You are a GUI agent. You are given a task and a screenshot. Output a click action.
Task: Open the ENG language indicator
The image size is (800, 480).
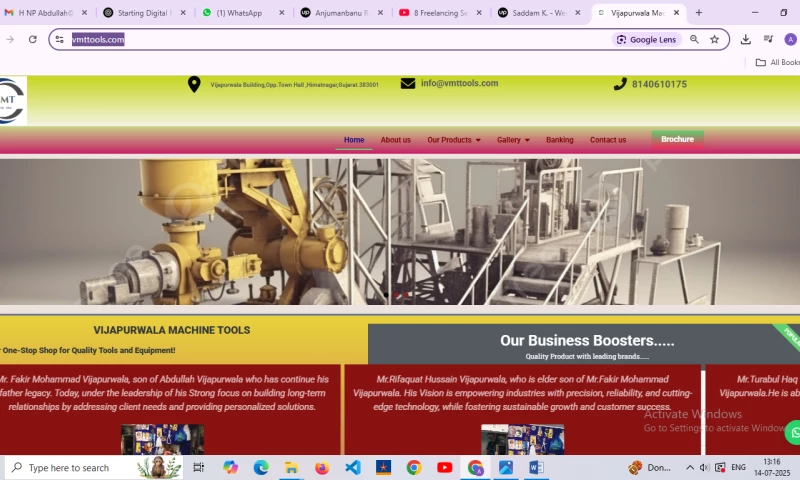tap(738, 467)
